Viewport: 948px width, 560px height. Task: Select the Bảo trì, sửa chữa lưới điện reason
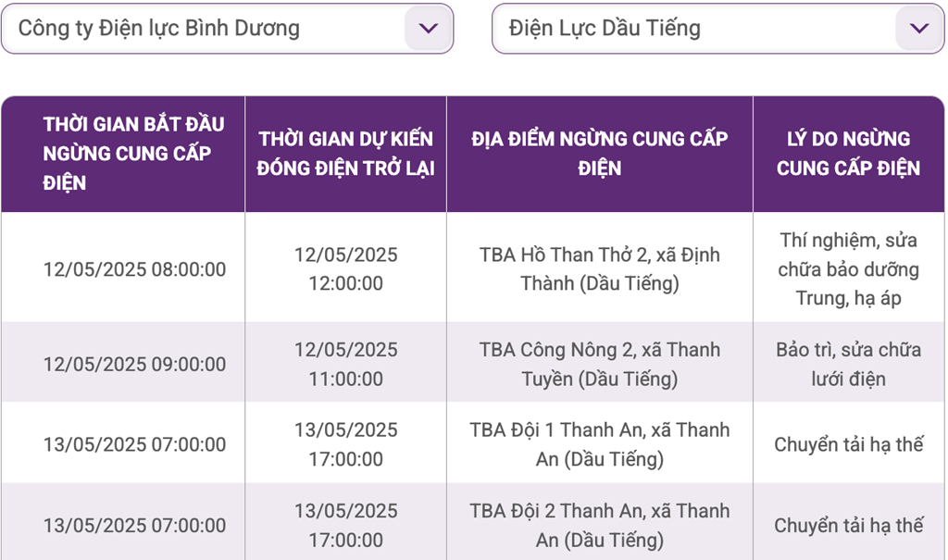click(x=849, y=364)
